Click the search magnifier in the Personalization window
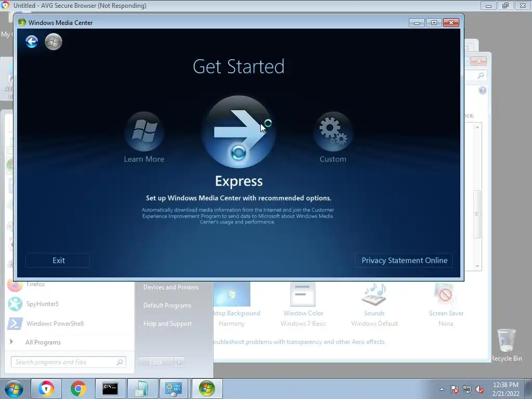The height and width of the screenshot is (399, 532). [481, 75]
